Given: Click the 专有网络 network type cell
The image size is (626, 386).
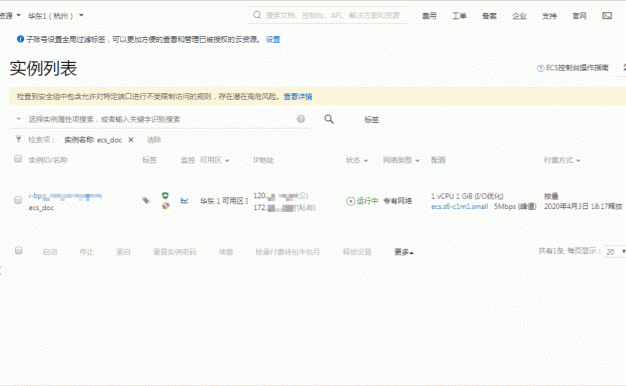Looking at the screenshot, I should [x=398, y=201].
